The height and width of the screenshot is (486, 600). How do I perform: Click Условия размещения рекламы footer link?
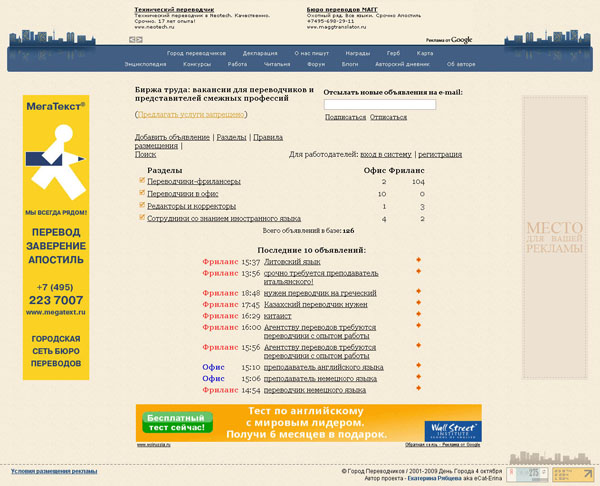(x=54, y=471)
